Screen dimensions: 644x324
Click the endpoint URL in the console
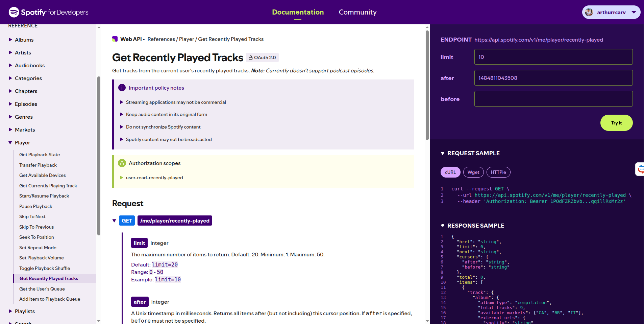pyautogui.click(x=539, y=40)
